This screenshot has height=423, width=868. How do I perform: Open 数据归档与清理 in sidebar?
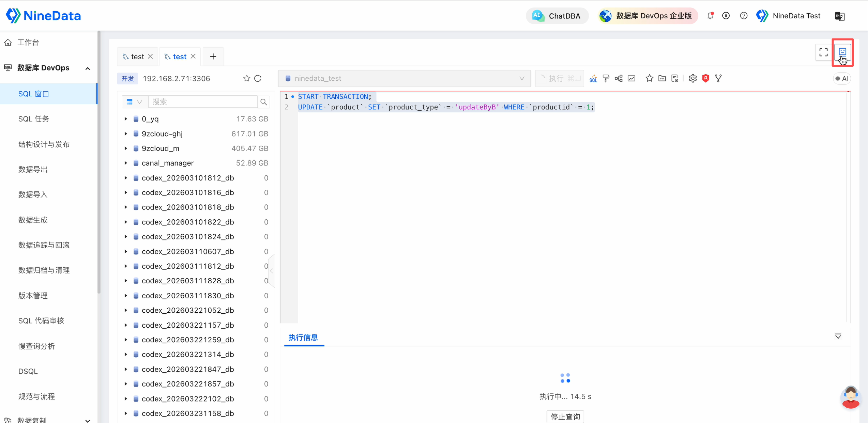pyautogui.click(x=44, y=270)
